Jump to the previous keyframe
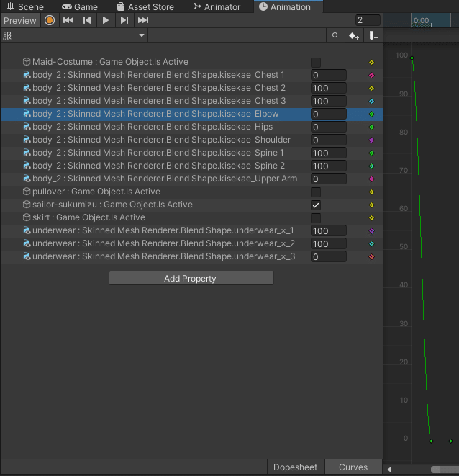The height and width of the screenshot is (476, 459). click(x=87, y=20)
